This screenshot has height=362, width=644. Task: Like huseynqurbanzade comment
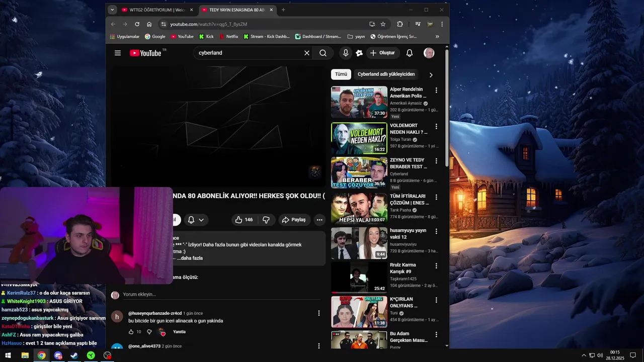(x=131, y=332)
